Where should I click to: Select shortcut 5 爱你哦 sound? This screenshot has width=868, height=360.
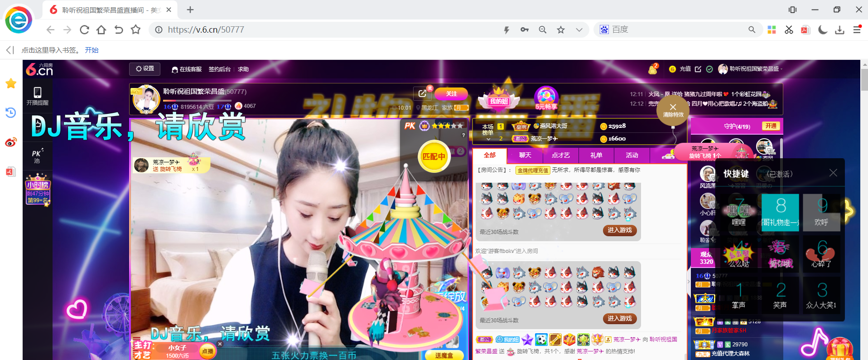(x=780, y=253)
